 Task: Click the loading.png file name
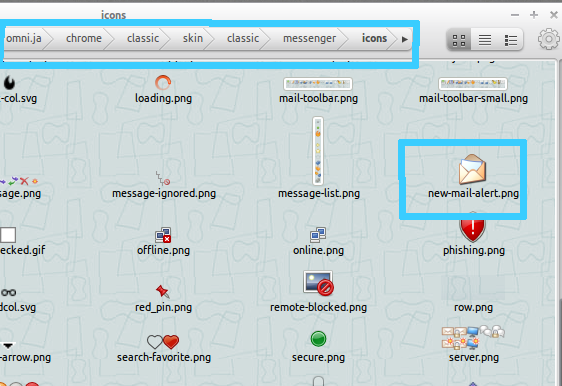click(163, 98)
